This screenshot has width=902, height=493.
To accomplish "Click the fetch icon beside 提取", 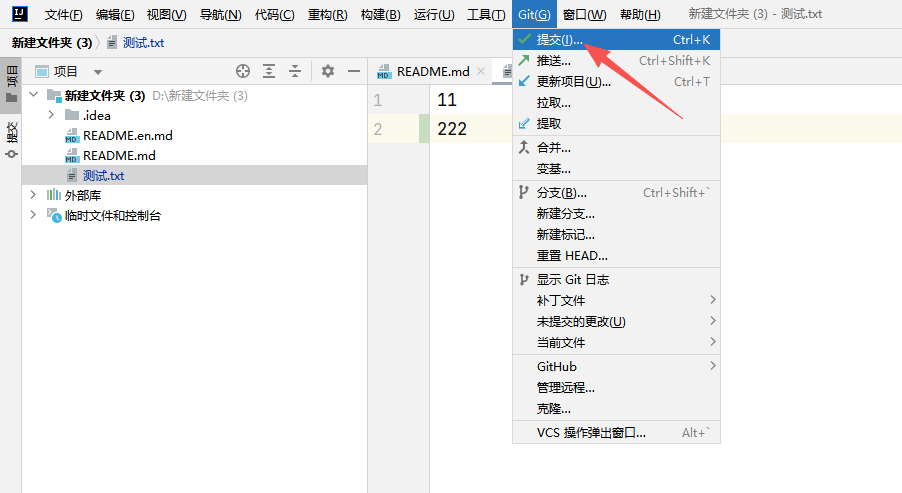I will [524, 124].
